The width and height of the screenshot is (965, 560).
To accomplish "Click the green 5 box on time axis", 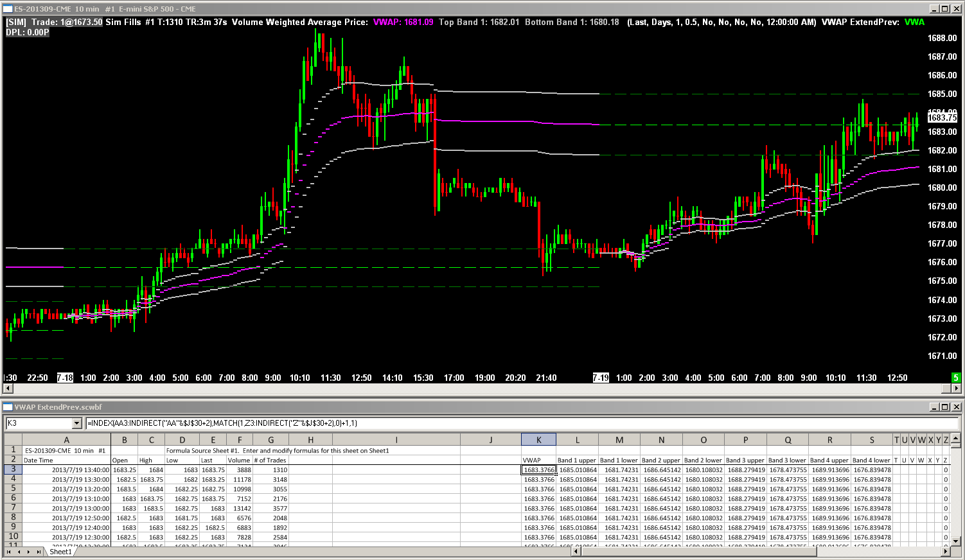I will pos(955,378).
